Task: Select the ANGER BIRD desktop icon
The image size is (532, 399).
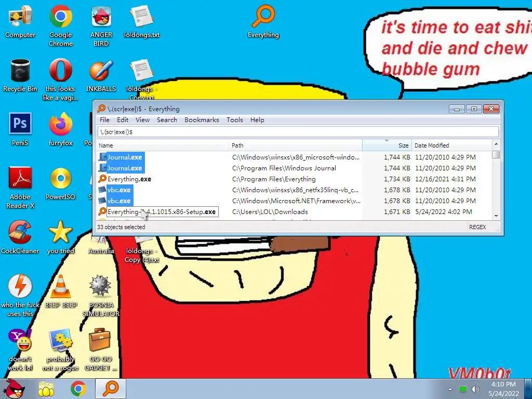Action: [101, 26]
